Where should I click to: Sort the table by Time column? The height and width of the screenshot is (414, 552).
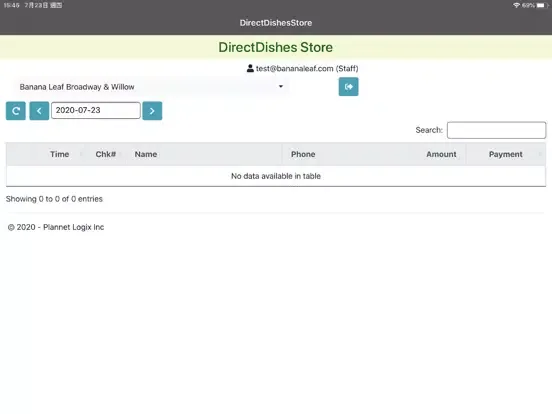point(59,154)
